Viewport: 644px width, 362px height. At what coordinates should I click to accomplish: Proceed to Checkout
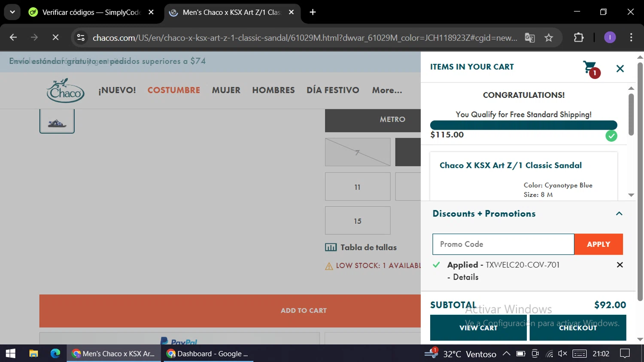pos(578,328)
